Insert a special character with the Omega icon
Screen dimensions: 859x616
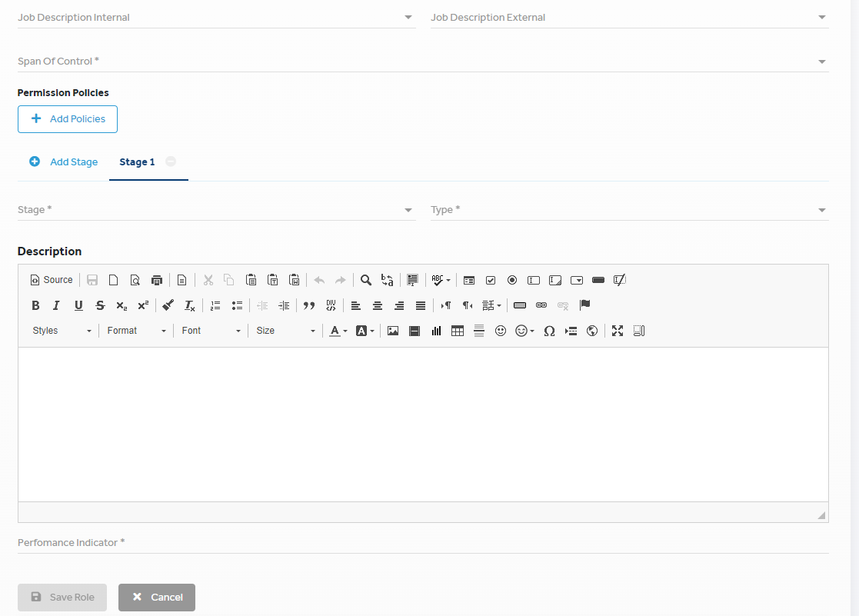[549, 331]
